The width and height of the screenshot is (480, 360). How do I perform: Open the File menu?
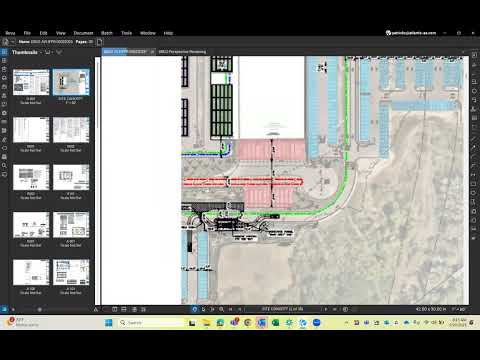pos(27,33)
